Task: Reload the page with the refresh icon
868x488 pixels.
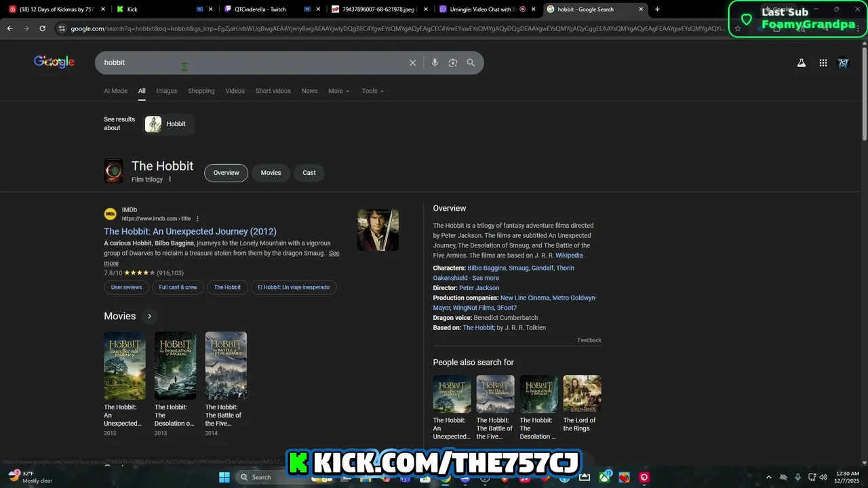Action: pos(42,28)
